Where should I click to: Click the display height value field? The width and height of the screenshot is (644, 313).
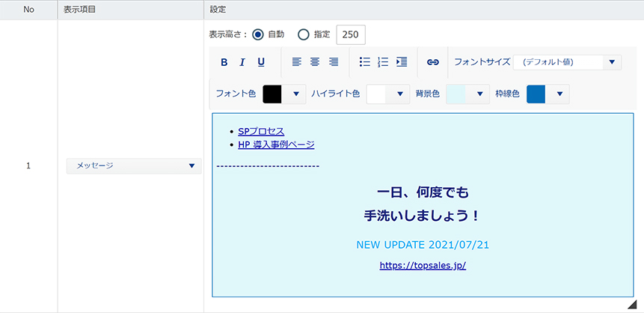[x=351, y=34]
